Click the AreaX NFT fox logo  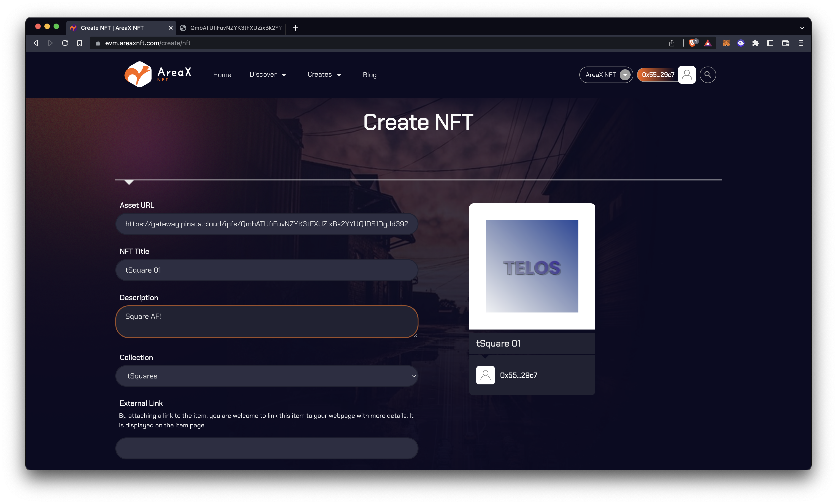pyautogui.click(x=138, y=74)
